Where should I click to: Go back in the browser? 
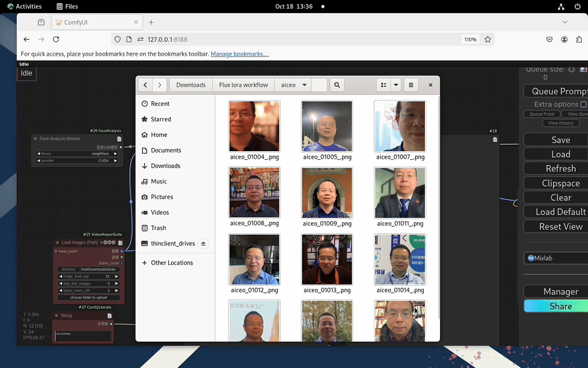[26, 40]
